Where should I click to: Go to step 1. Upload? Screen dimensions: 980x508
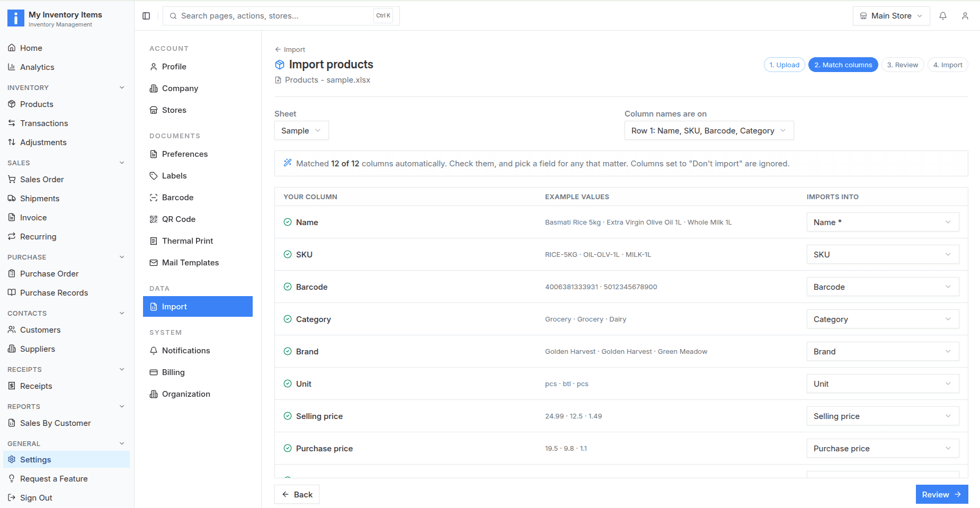point(785,65)
